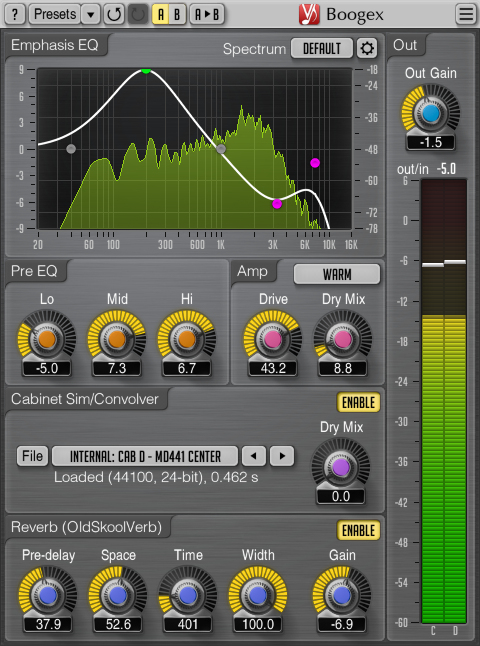Viewport: 480px width, 646px height.
Task: Click the Out Gain value -1.5
Action: pyautogui.click(x=431, y=142)
